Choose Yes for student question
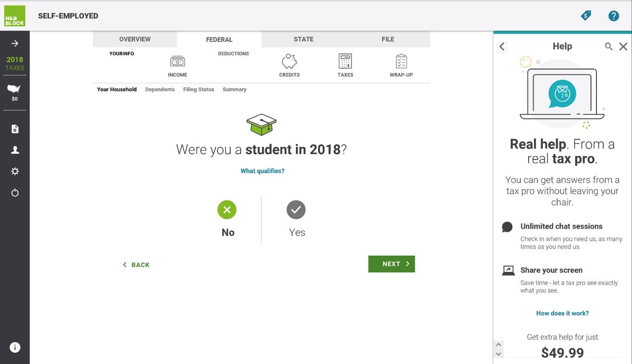 point(296,210)
